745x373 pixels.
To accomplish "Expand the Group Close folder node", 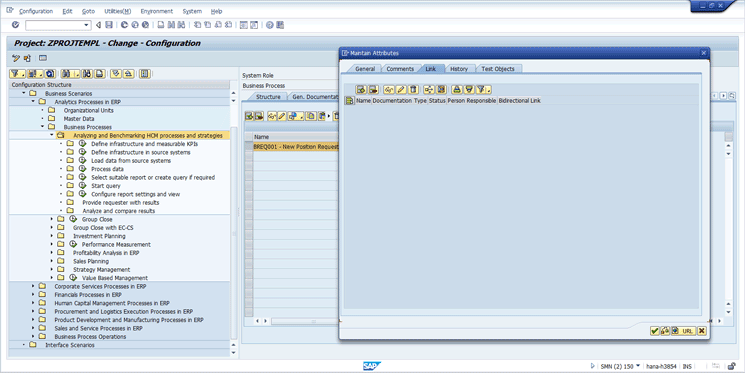I will [x=52, y=219].
